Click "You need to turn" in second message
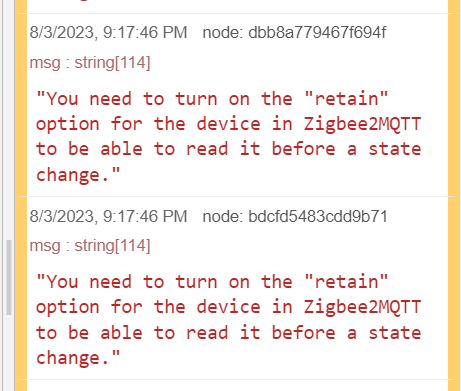Viewport: 461px width, 391px height. (x=127, y=282)
